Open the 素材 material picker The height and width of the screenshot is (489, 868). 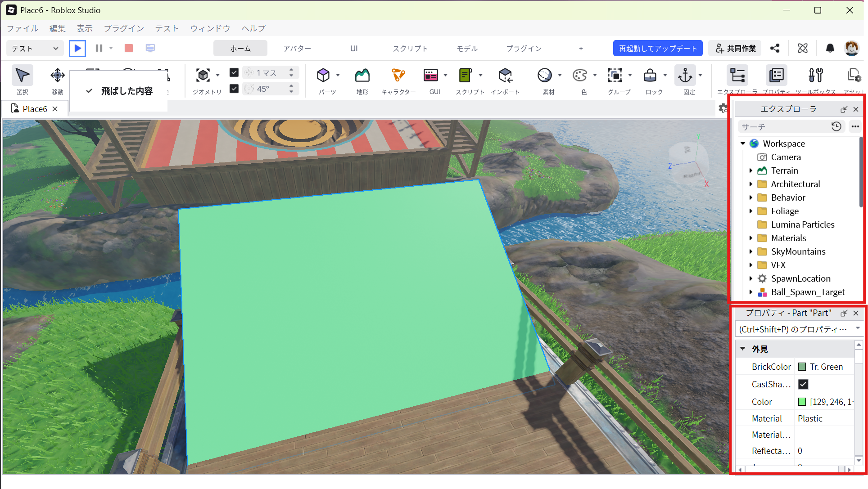point(545,76)
